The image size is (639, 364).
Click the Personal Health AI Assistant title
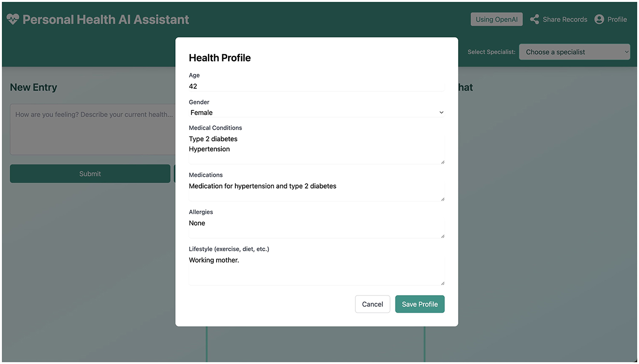click(x=106, y=19)
